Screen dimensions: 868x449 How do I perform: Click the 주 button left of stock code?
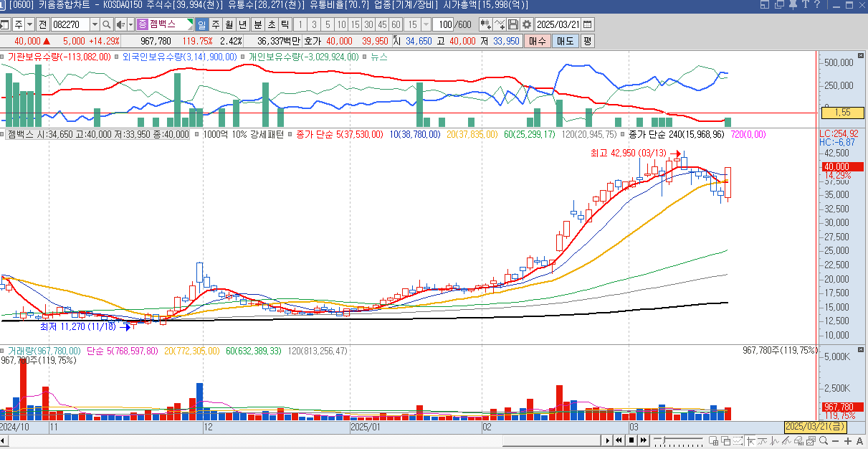pos(17,24)
